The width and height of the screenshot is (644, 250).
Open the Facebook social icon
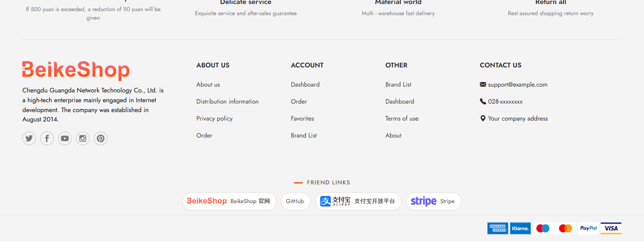tap(47, 138)
